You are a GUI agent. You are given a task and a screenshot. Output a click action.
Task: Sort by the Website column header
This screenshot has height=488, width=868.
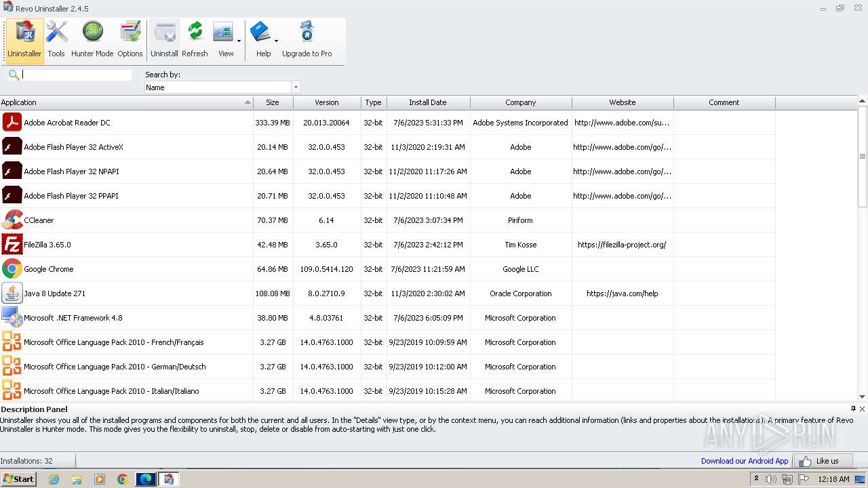pos(623,102)
